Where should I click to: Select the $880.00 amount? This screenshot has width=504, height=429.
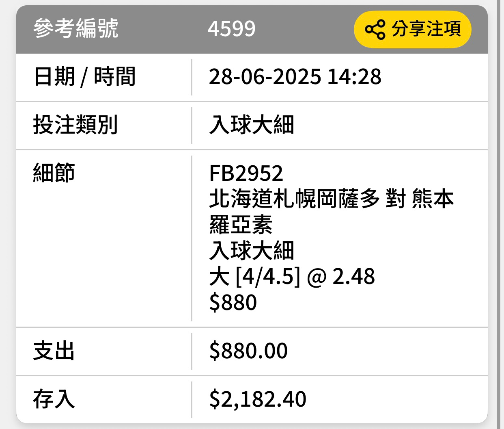248,351
